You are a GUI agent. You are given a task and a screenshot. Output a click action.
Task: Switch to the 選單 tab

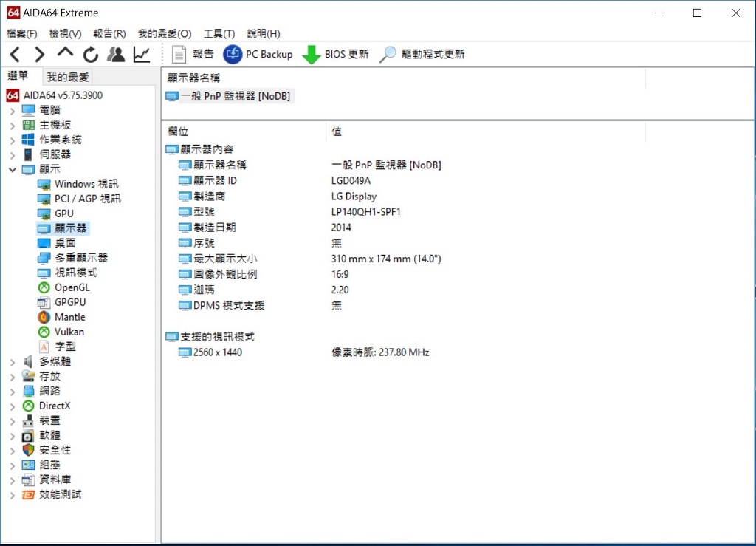18,75
